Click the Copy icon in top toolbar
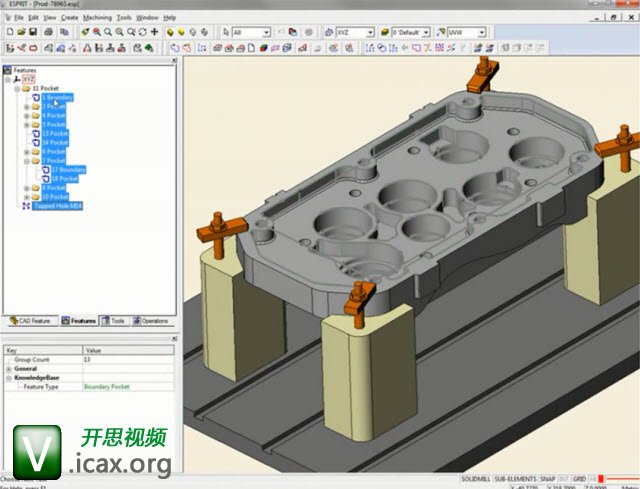This screenshot has height=489, width=640. coord(64,32)
